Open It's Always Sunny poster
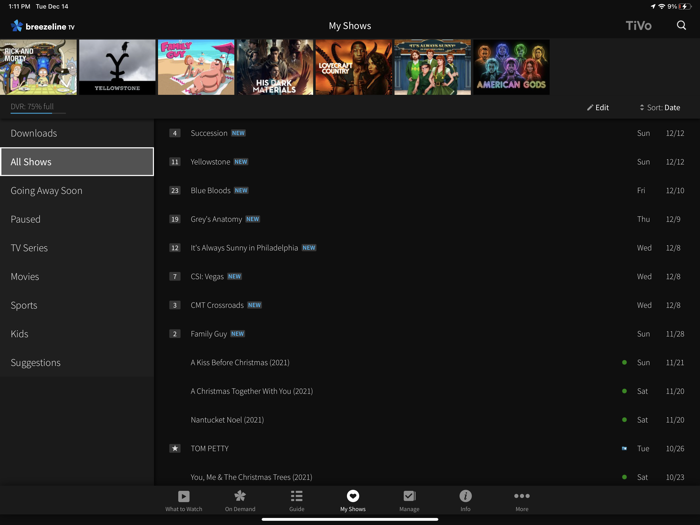 [433, 67]
